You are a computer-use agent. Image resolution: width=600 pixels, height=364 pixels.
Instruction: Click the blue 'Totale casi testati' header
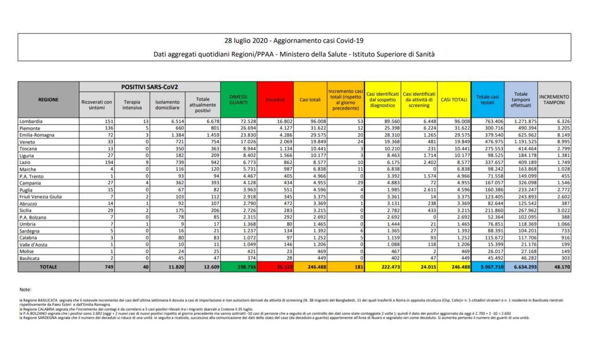(x=487, y=99)
